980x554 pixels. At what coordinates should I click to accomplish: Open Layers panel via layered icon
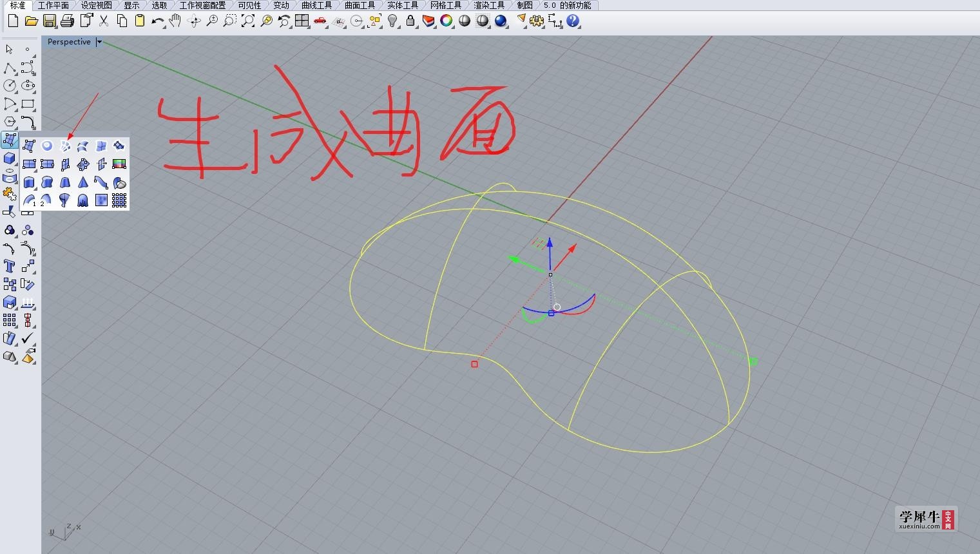(428, 21)
